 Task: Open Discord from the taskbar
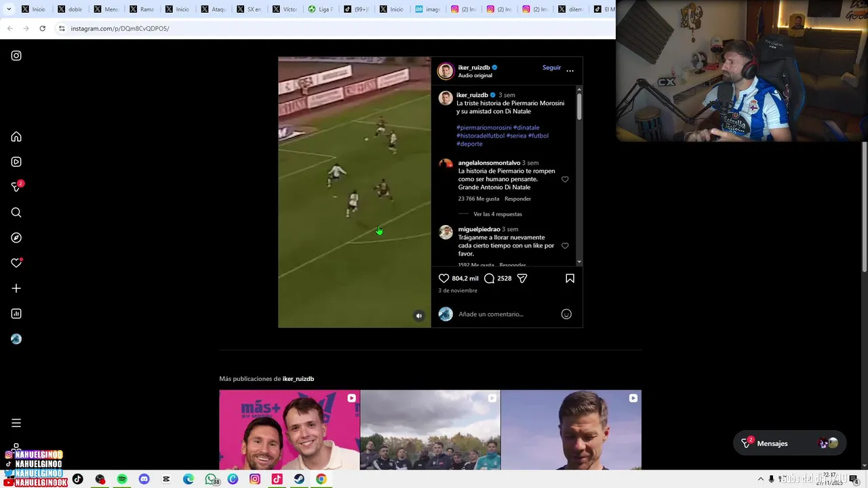click(x=144, y=479)
